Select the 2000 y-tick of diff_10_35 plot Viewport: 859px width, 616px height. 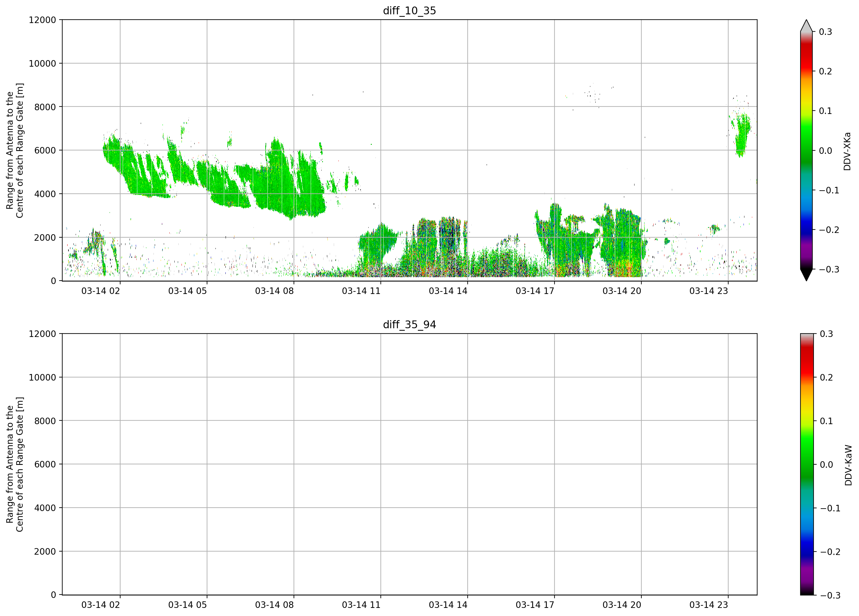(x=45, y=238)
